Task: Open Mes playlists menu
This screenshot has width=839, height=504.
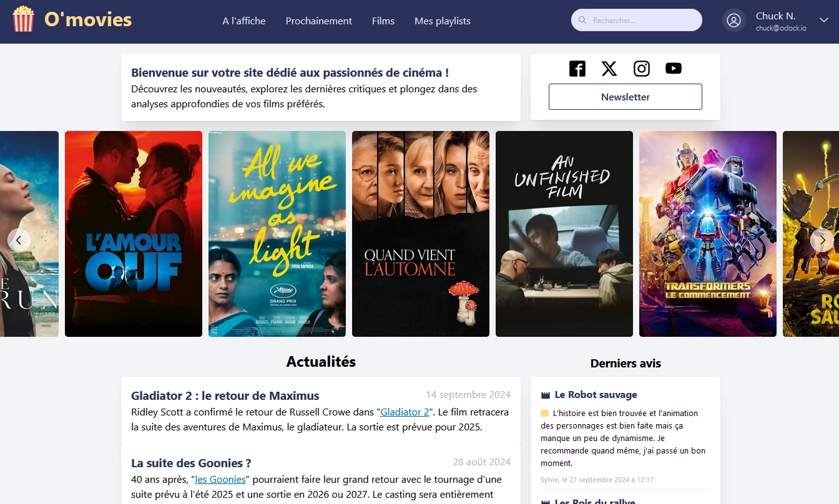Action: [x=443, y=21]
